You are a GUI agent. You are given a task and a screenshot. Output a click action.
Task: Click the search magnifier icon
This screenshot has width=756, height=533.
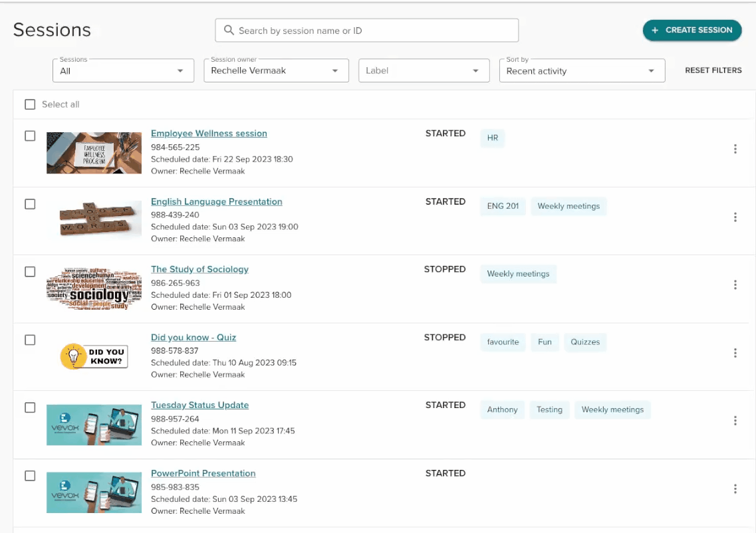pos(229,31)
